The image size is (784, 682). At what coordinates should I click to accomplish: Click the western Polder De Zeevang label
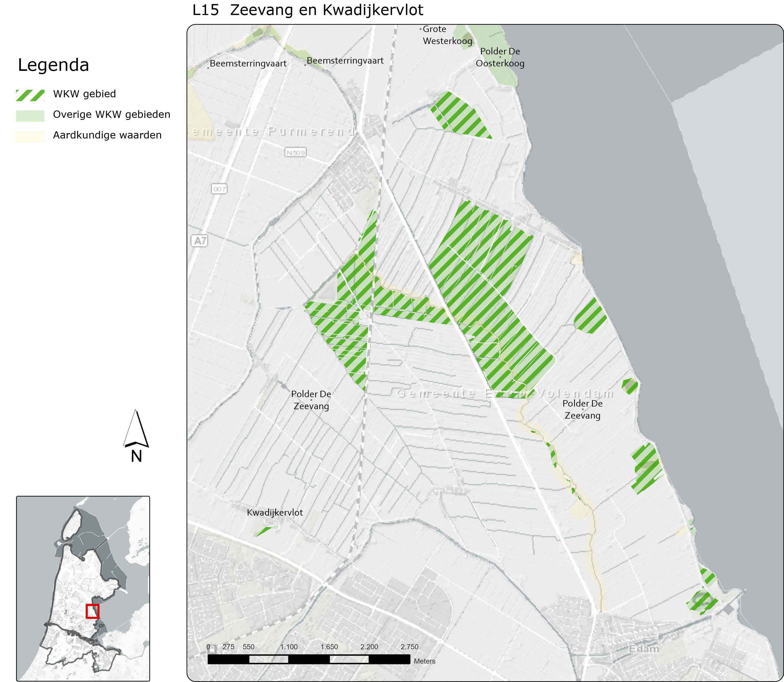pyautogui.click(x=311, y=400)
